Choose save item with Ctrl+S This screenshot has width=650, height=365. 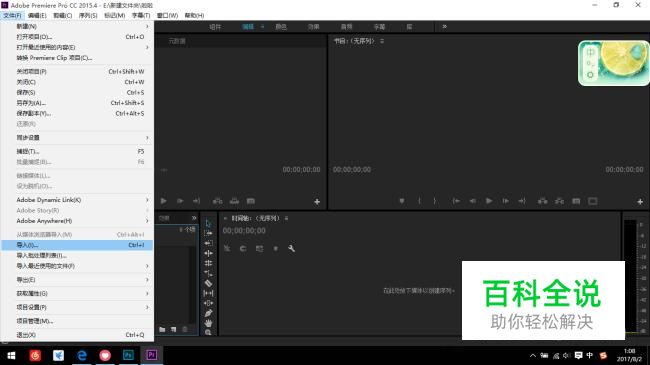point(77,92)
